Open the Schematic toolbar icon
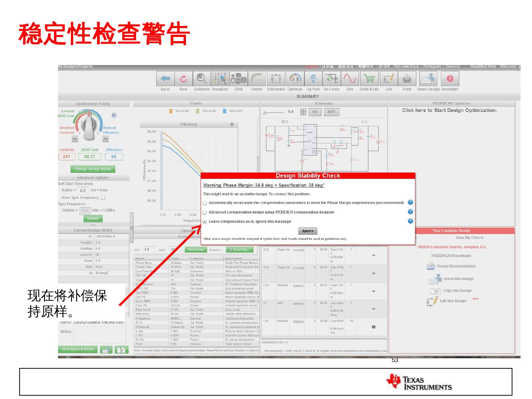The height and width of the screenshot is (399, 532). 276,78
